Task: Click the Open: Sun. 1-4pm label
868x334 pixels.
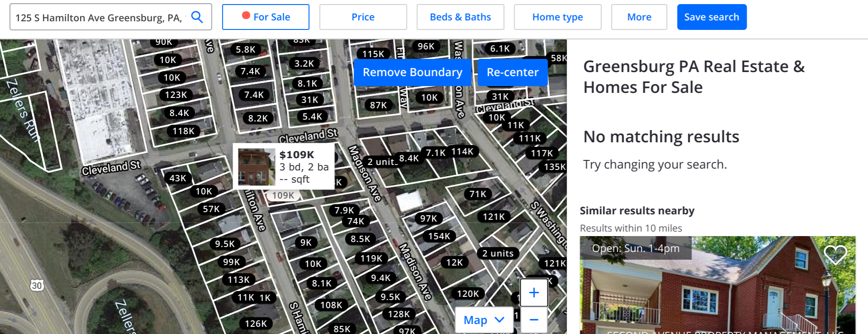Action: tap(636, 248)
